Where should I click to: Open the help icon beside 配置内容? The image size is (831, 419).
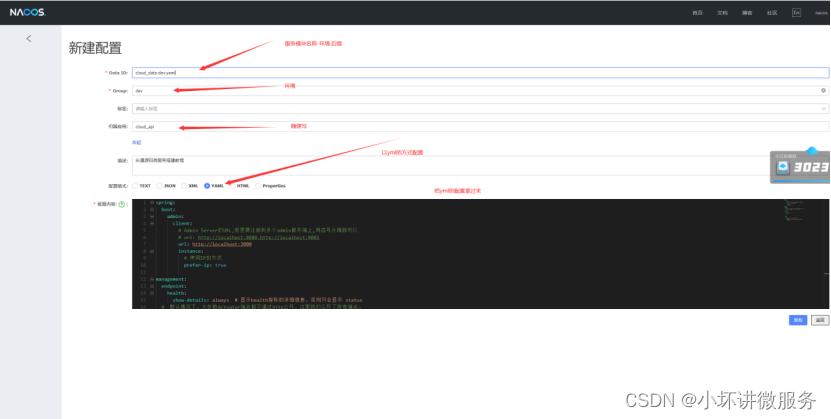point(121,204)
